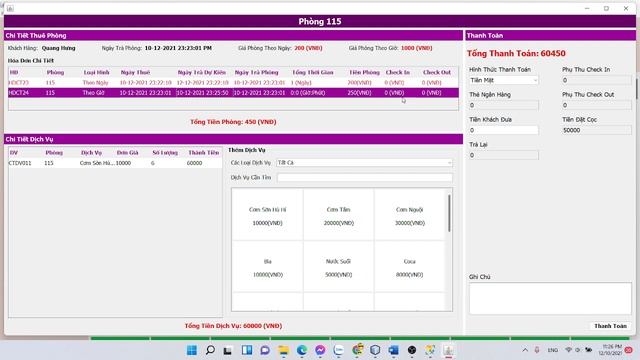Screen dimensions: 640x360
Task: Click the Thanh Toán payment button
Action: click(610, 326)
